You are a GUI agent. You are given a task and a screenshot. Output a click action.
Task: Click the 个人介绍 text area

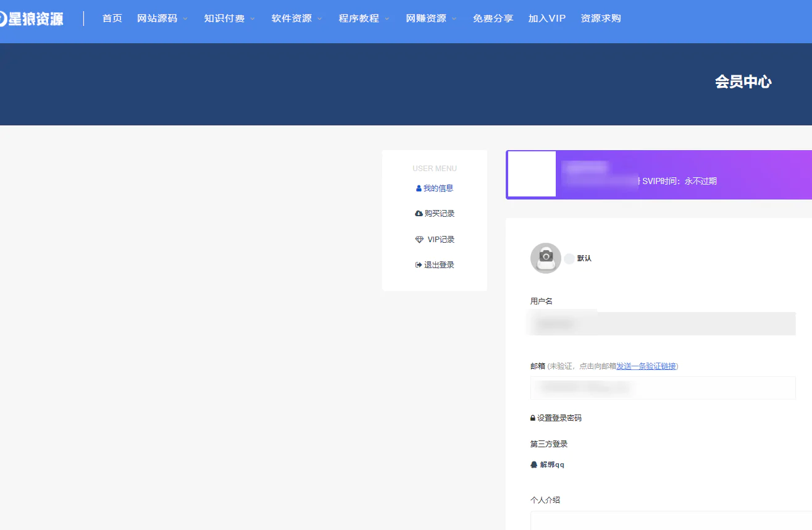click(671, 521)
